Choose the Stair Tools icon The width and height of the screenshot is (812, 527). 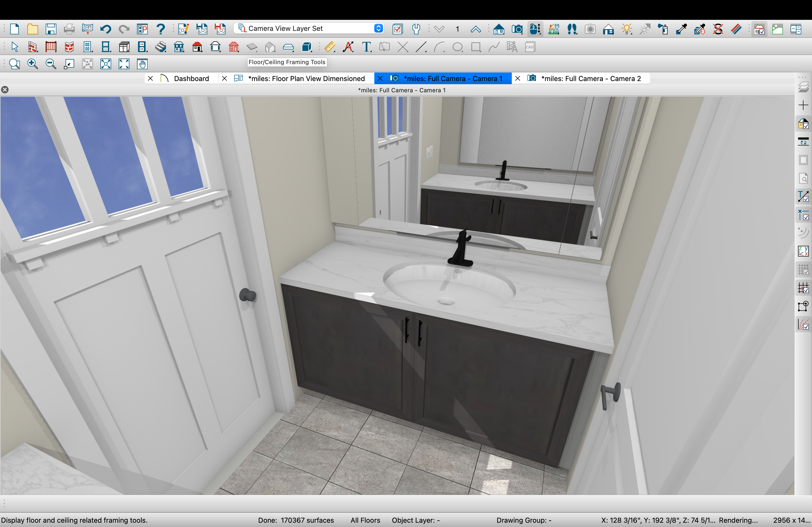[x=160, y=47]
